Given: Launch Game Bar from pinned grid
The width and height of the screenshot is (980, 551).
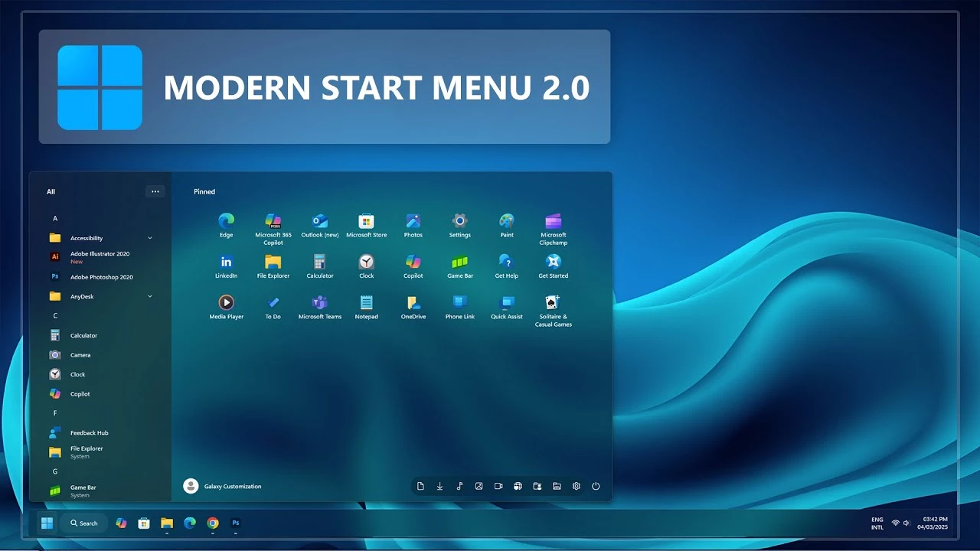Looking at the screenshot, I should click(x=460, y=266).
